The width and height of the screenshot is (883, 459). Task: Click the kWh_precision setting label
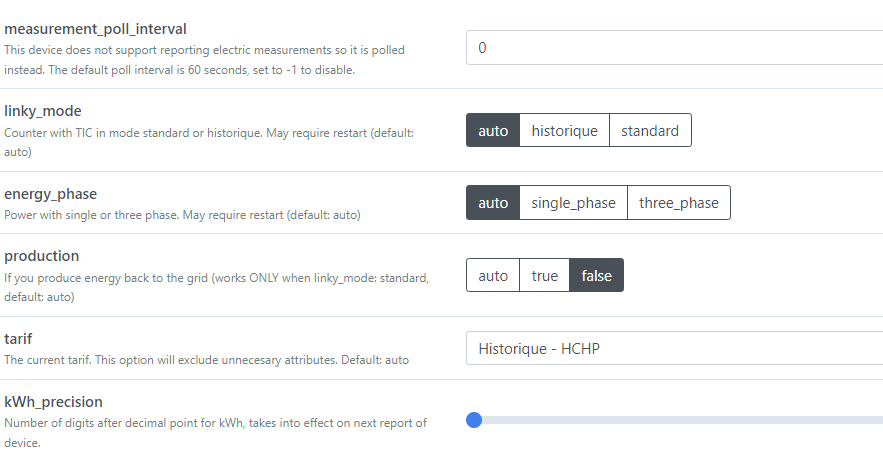pos(53,402)
